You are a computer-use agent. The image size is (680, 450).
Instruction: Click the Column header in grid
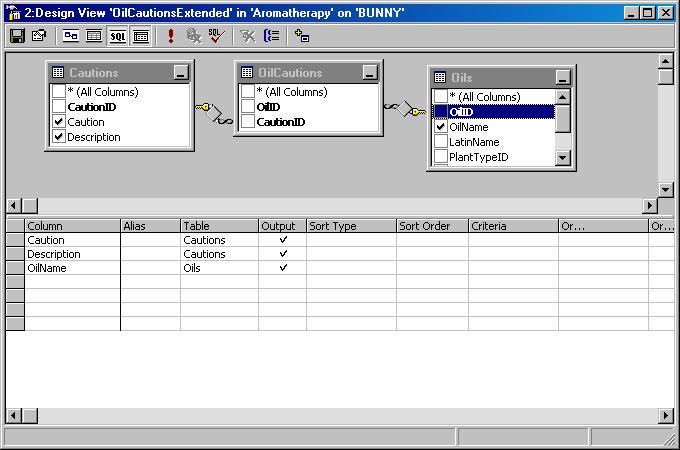pos(72,226)
